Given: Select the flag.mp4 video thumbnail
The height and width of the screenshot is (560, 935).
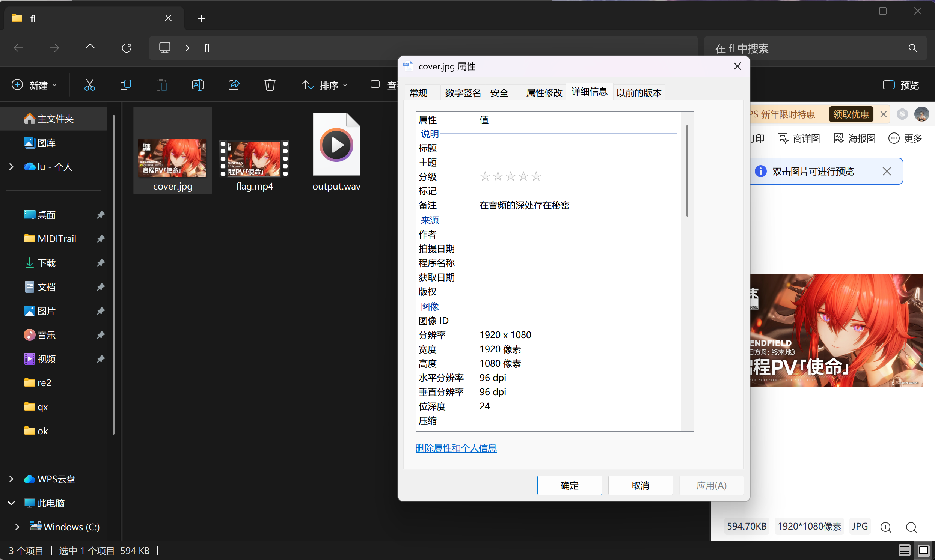Looking at the screenshot, I should [x=254, y=158].
